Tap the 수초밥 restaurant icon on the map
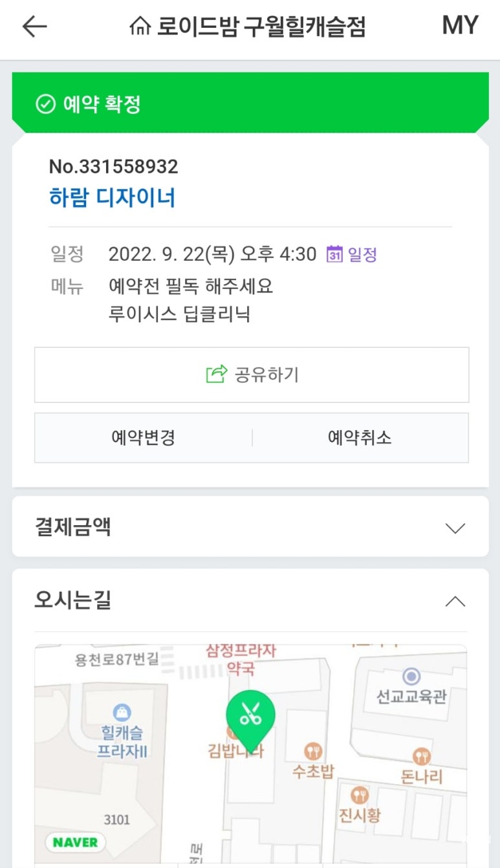 click(x=313, y=752)
